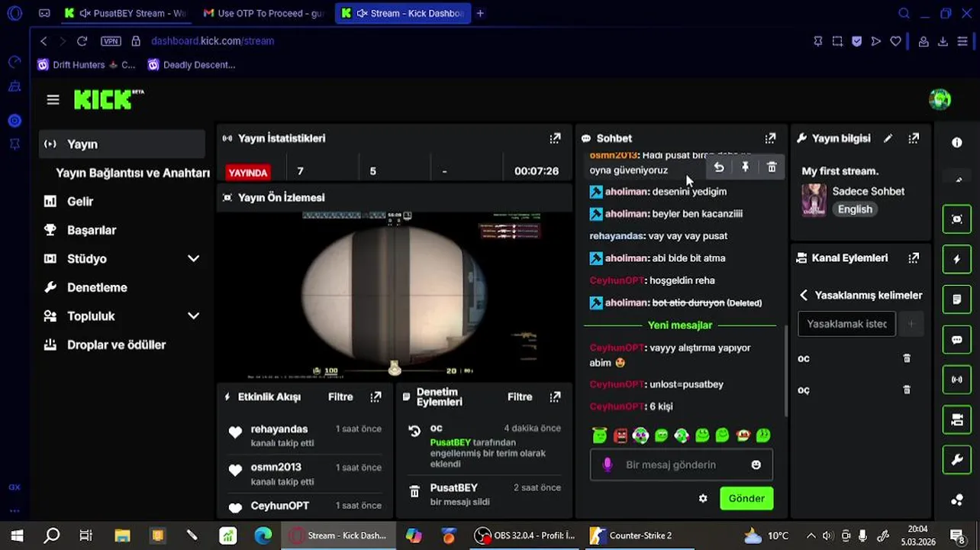This screenshot has width=980, height=550.
Task: Reload the page
Action: (82, 40)
